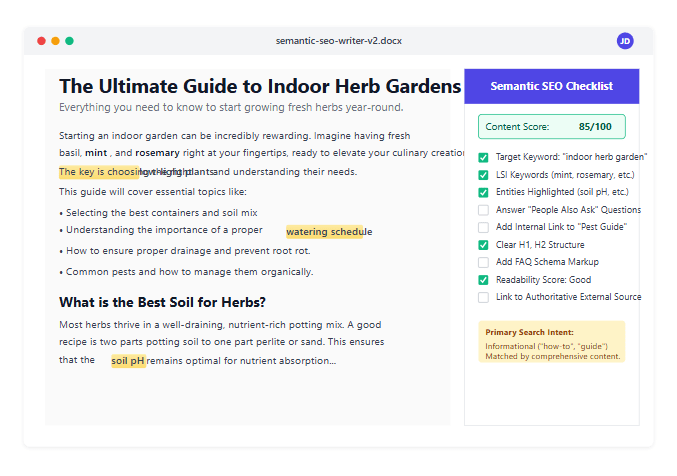Viewport: 677px width, 476px height.
Task: Click the bold word "rosemary"
Action: point(157,153)
